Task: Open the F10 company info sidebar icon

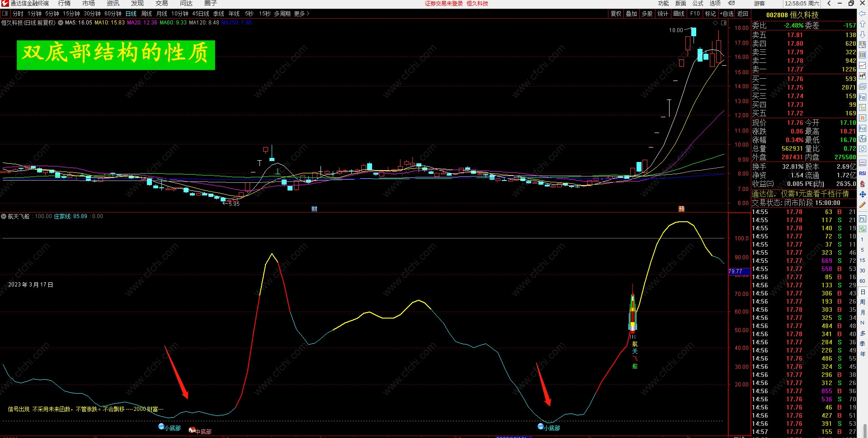Action: (863, 97)
